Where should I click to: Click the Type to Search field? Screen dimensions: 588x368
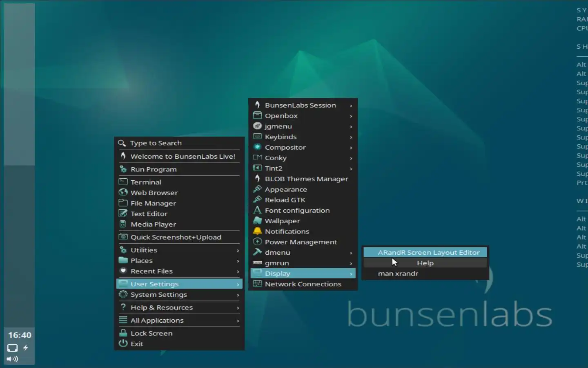tap(179, 143)
